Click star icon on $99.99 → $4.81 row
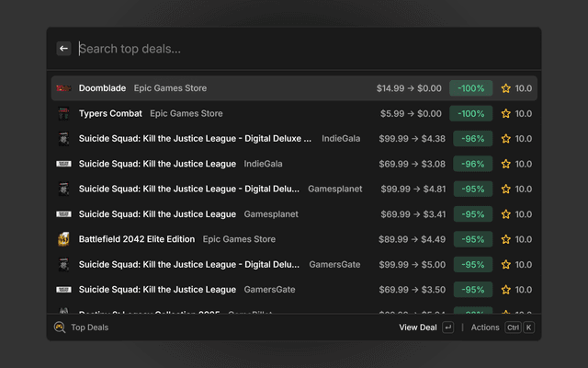588x368 pixels. point(506,189)
